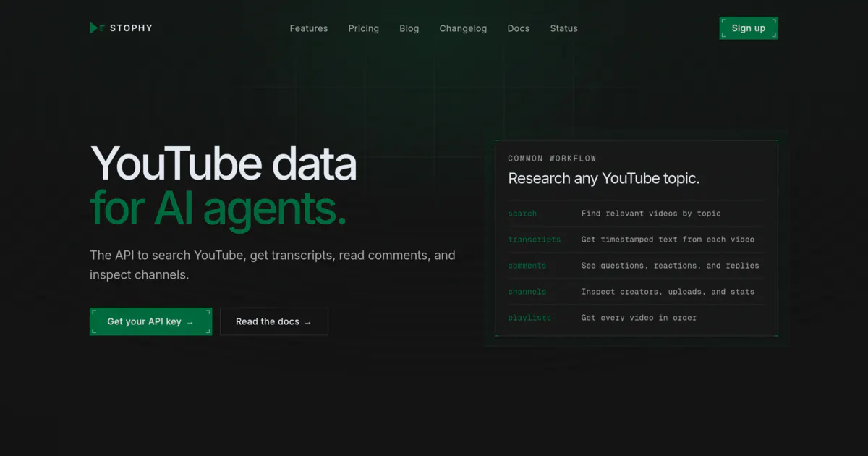Click the API description paragraph
Screen dimensions: 868x456
point(273,265)
